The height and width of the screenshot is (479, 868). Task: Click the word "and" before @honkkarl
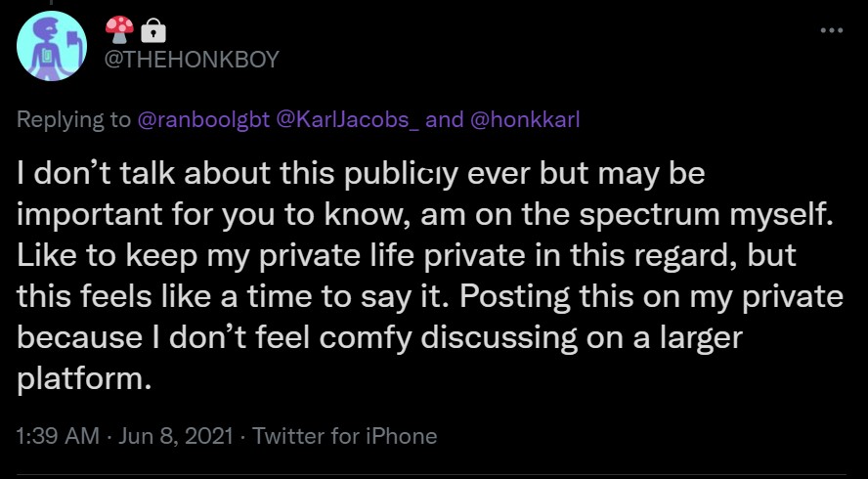coord(446,119)
